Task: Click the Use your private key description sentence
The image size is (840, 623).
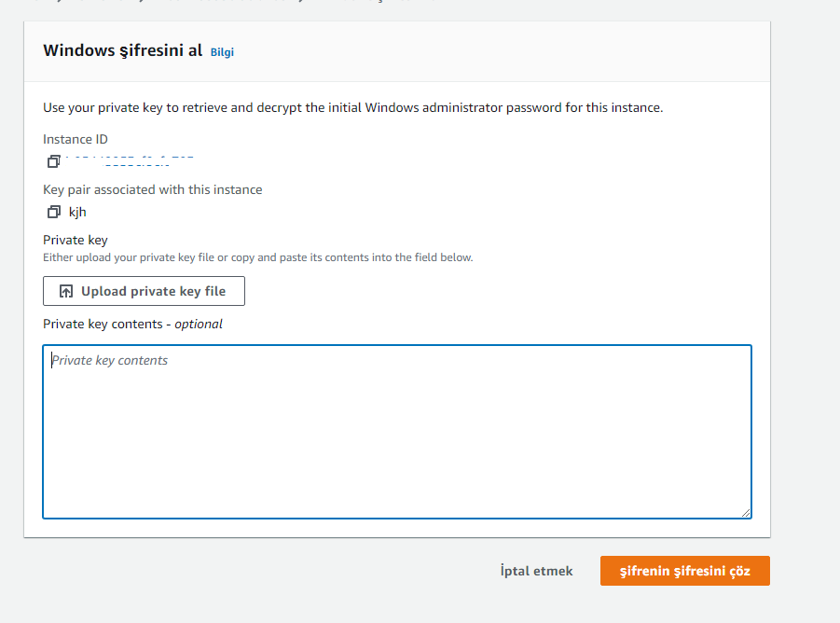Action: (352, 107)
